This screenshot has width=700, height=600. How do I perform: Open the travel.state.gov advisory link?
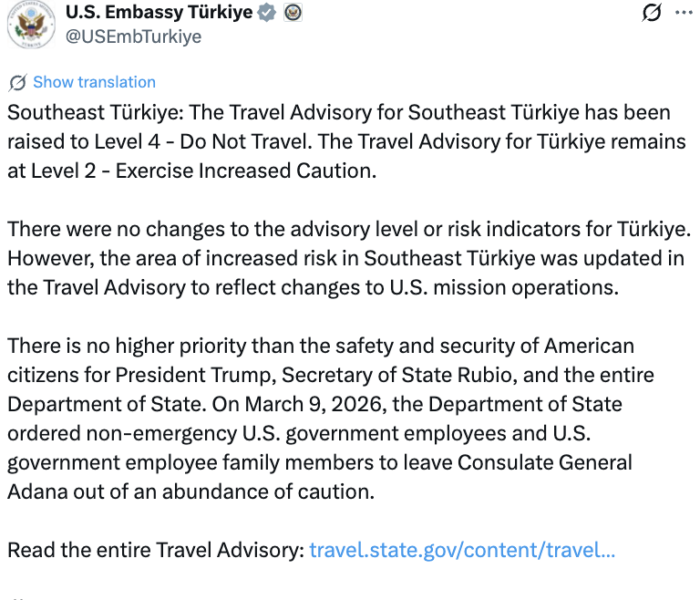(x=462, y=551)
